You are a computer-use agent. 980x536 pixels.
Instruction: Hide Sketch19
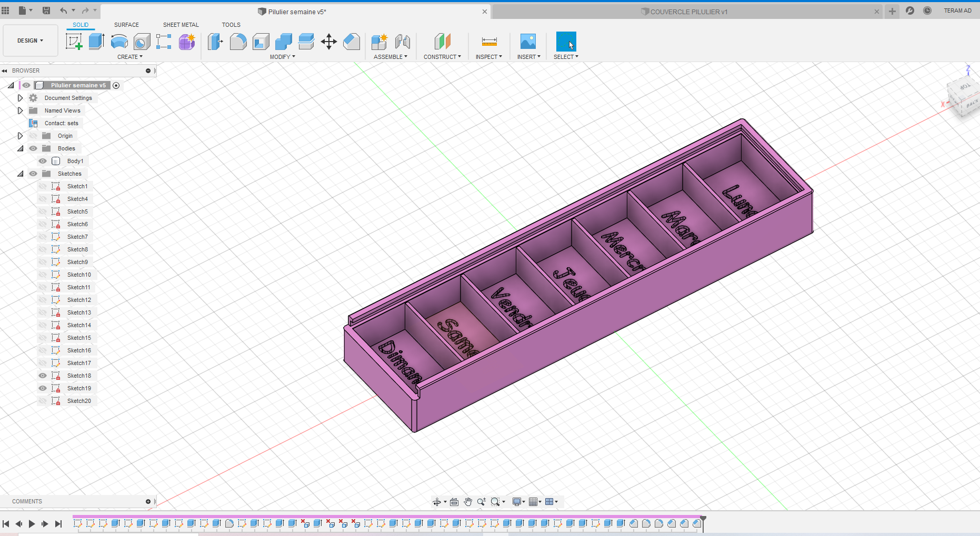point(43,388)
